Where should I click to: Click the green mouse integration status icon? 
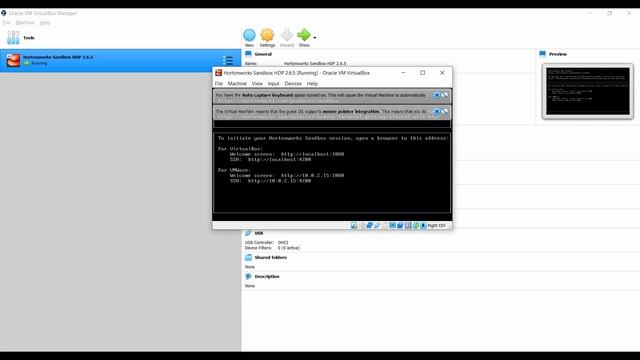416,225
